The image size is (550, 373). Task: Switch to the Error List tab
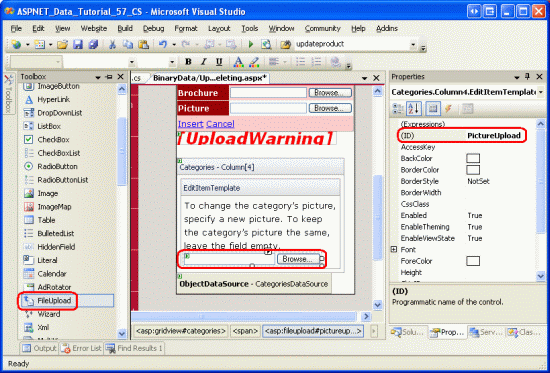[81, 348]
